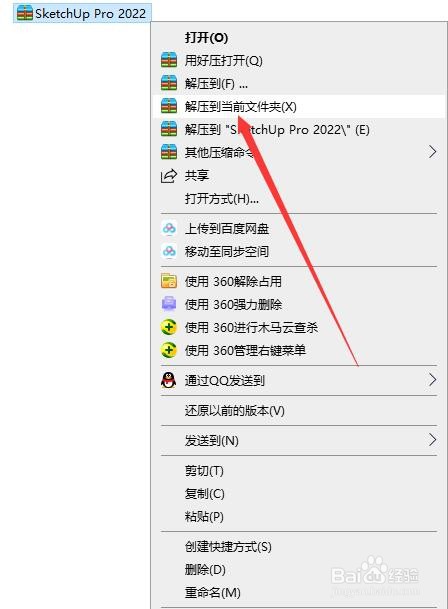Click the icon next to 解压到当前文件夹(X)
Image resolution: width=448 pixels, height=609 pixels.
169,106
